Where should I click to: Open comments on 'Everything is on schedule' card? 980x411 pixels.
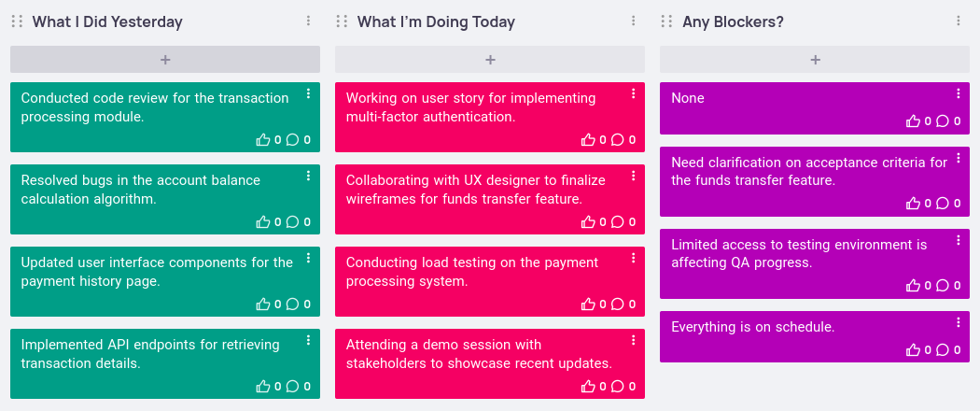coord(942,350)
